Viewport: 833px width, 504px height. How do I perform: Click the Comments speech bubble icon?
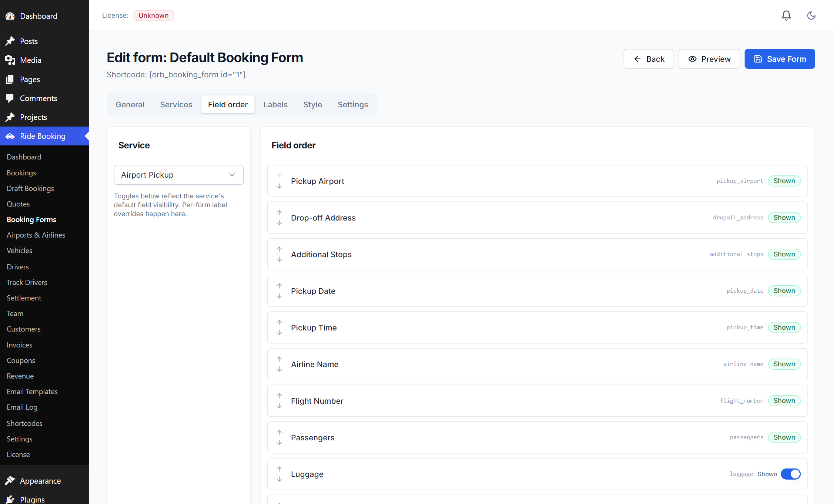(10, 98)
